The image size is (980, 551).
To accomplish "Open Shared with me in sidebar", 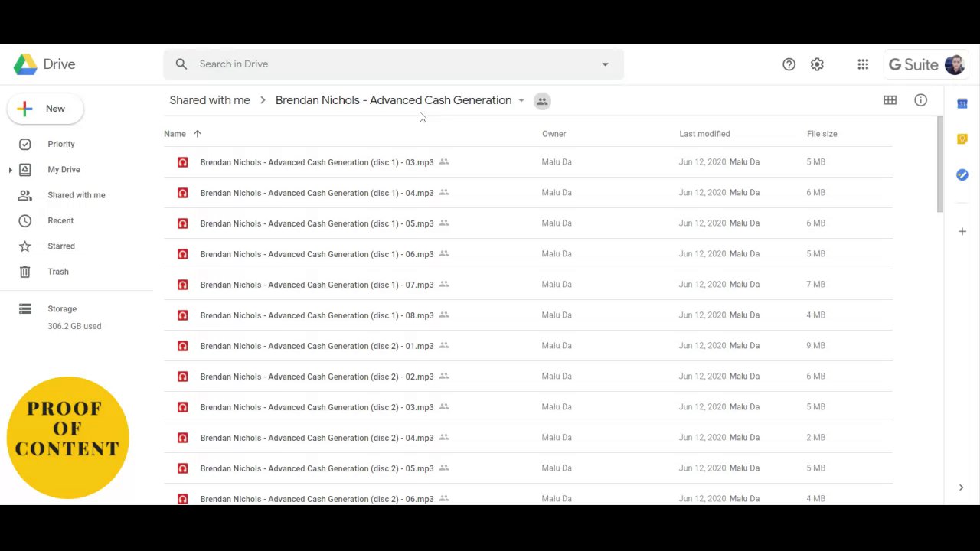I will point(77,195).
